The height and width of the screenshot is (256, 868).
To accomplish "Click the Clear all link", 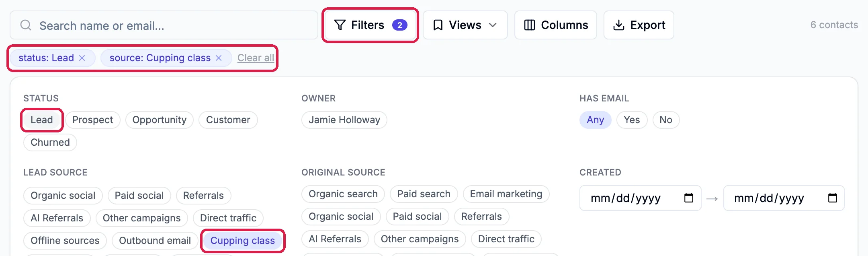I will point(256,58).
